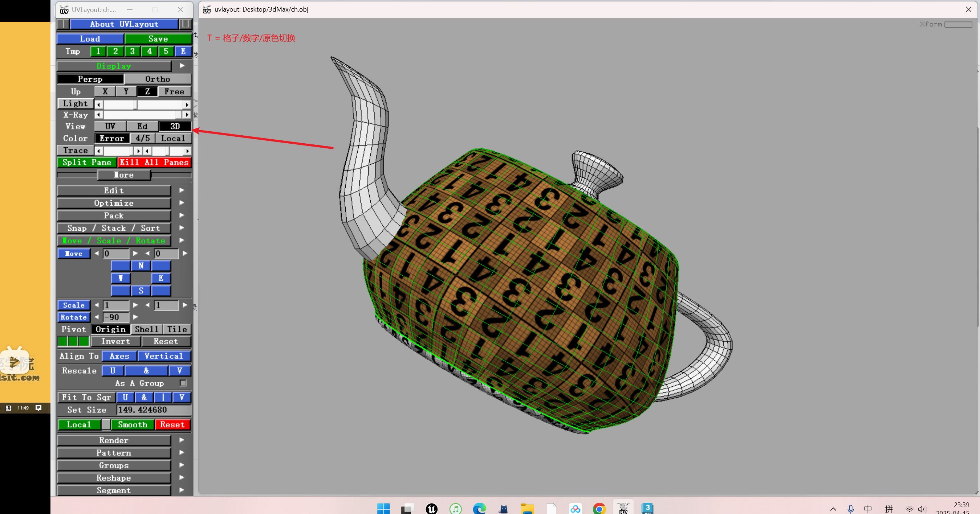
Task: Set the Up axis to Y
Action: (x=126, y=92)
